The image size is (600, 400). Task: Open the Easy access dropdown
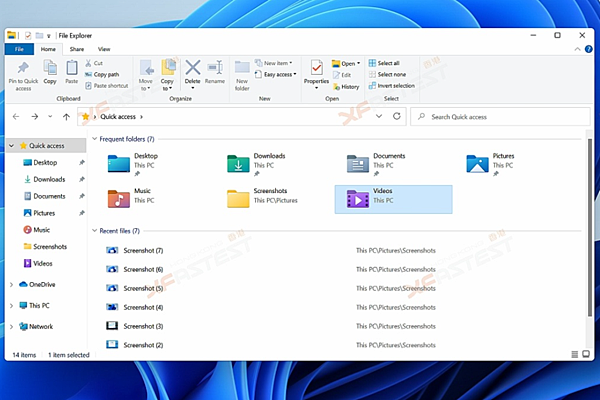276,74
